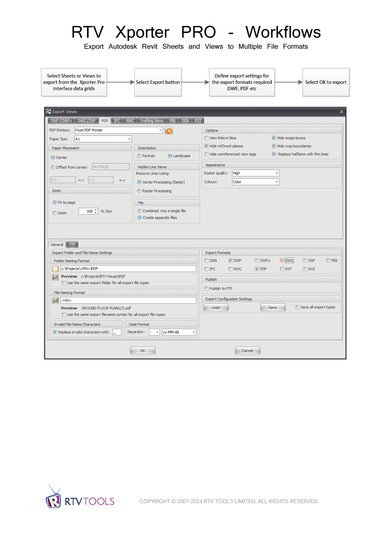Enable FBX export format
The width and height of the screenshot is (392, 555).
click(328, 261)
